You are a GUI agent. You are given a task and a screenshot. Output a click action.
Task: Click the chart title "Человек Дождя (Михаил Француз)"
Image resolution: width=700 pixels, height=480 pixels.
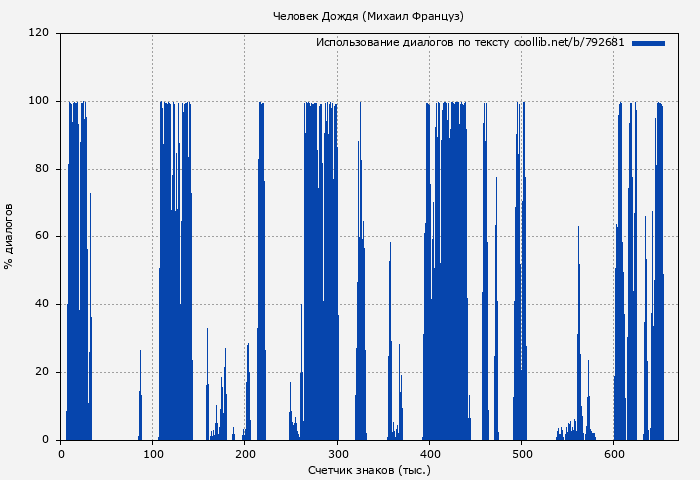tap(369, 16)
